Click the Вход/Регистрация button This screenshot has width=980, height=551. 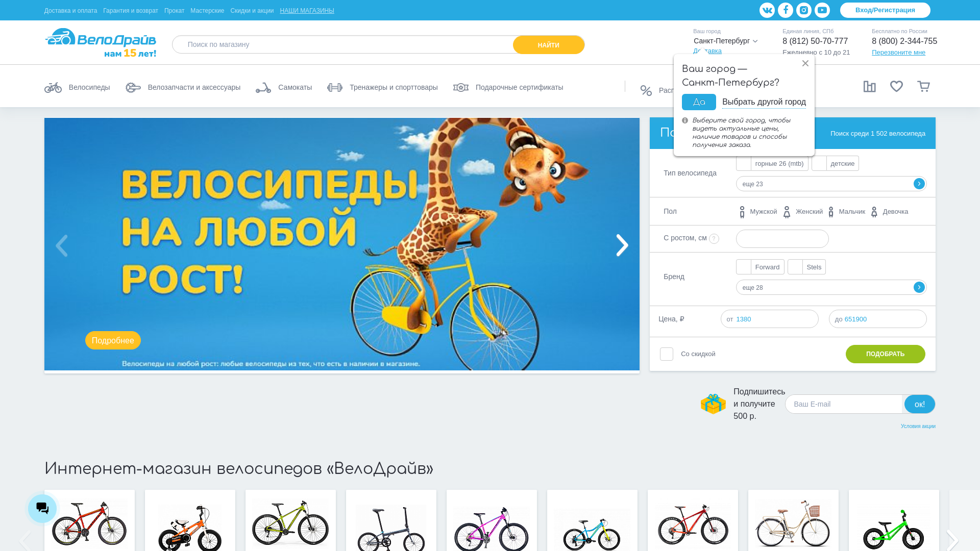[885, 10]
